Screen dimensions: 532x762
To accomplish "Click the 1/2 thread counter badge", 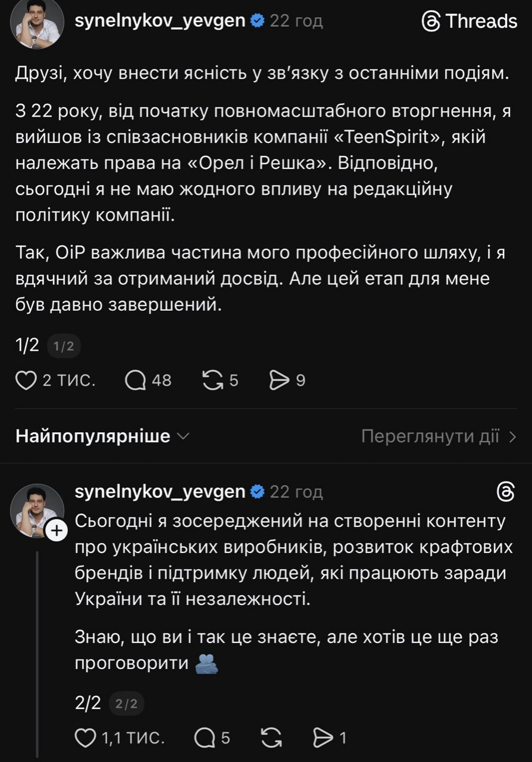I will tap(64, 346).
